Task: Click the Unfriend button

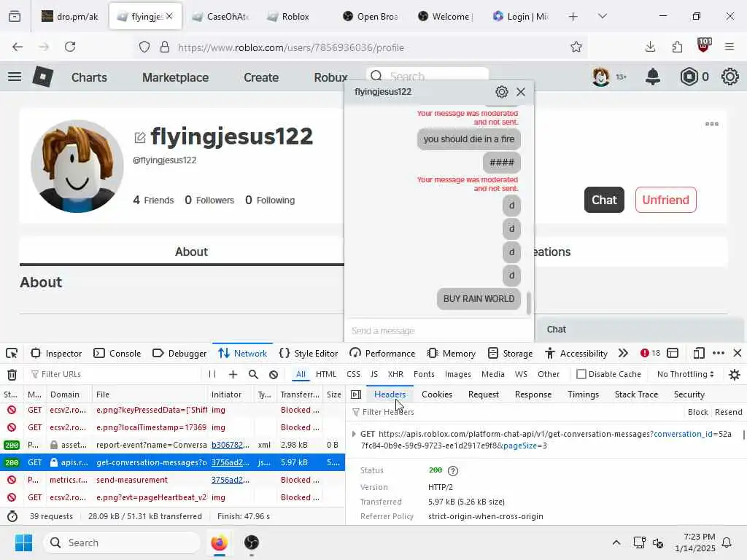Action: click(665, 200)
